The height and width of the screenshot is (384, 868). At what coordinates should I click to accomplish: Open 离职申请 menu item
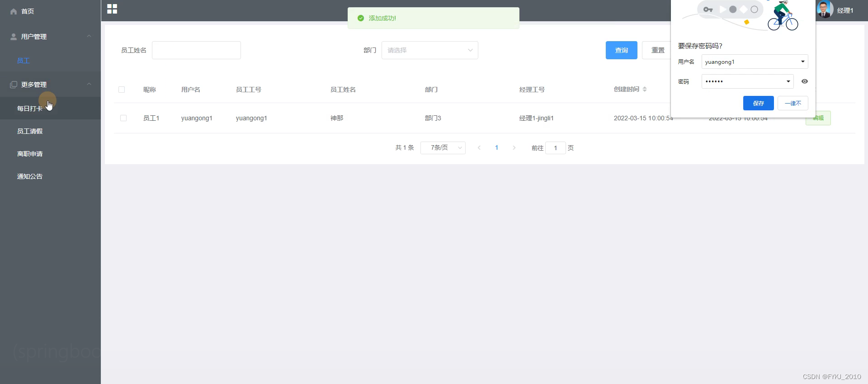click(x=30, y=154)
